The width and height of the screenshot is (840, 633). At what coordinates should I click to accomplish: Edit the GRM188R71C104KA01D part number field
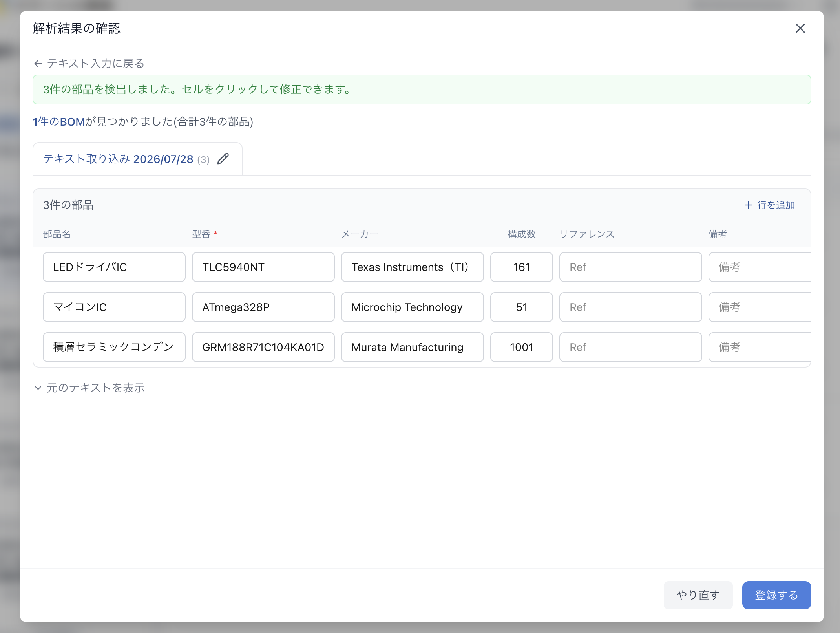pyautogui.click(x=263, y=347)
